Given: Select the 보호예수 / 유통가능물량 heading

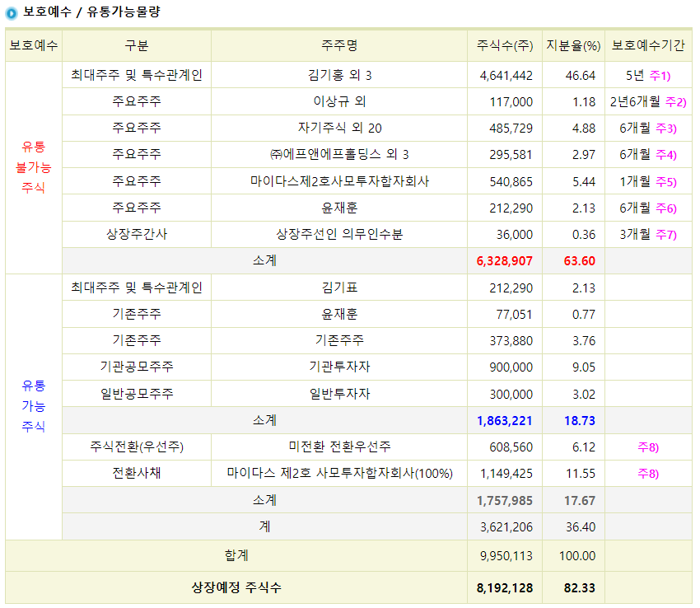Looking at the screenshot, I should click(91, 12).
